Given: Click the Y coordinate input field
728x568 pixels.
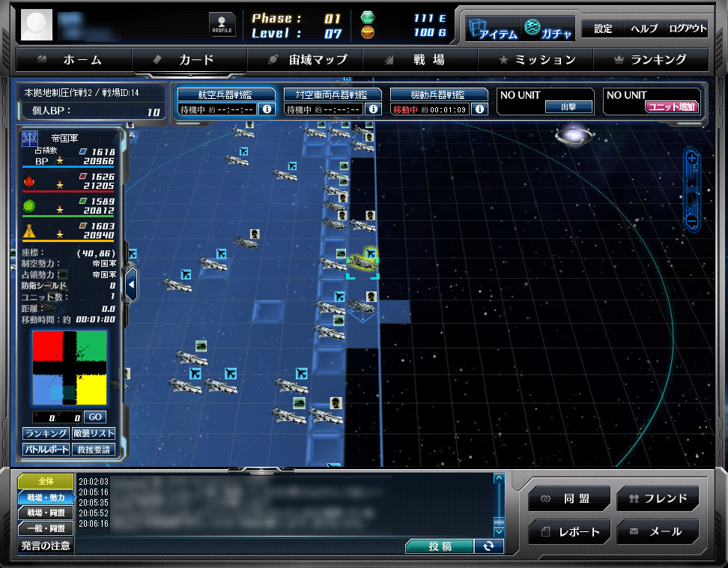Looking at the screenshot, I should click(70, 417).
